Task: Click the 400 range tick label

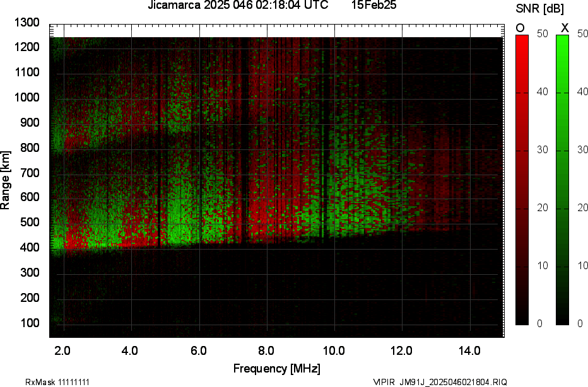Action: [x=30, y=247]
